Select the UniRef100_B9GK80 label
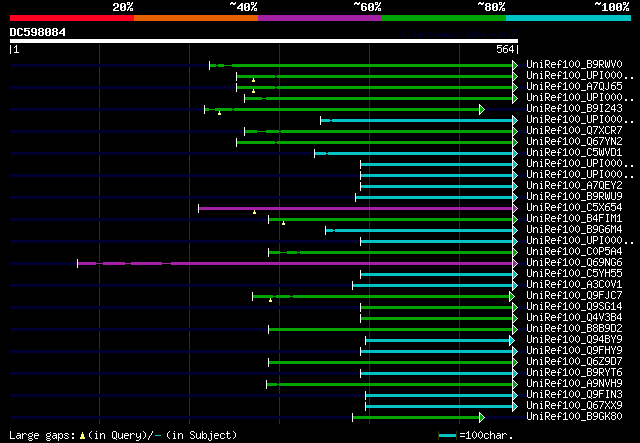Viewport: 640px width, 443px height. pyautogui.click(x=574, y=417)
